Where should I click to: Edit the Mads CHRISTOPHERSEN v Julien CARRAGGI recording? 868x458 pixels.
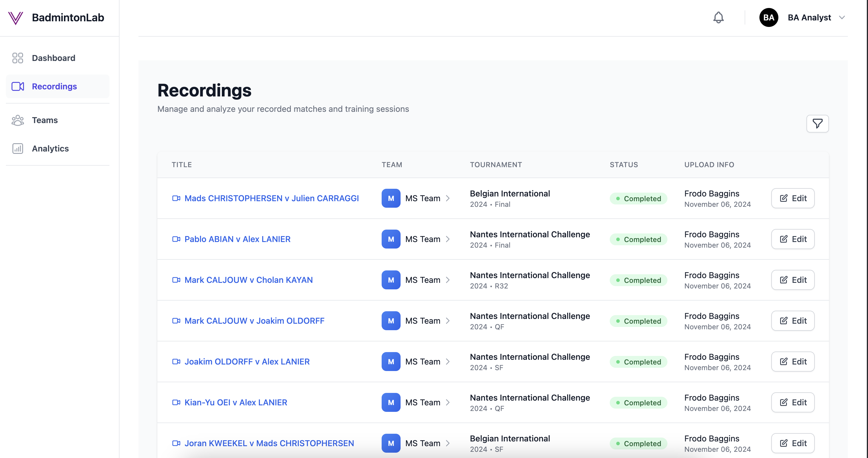793,198
